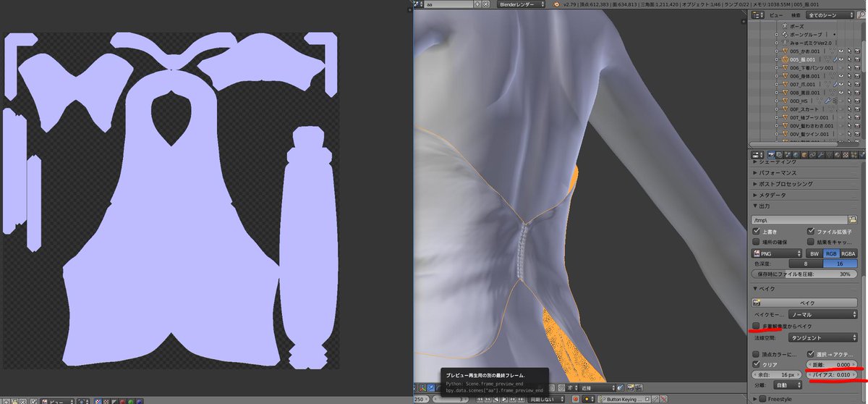Select BW color mode
The width and height of the screenshot is (868, 404).
813,253
